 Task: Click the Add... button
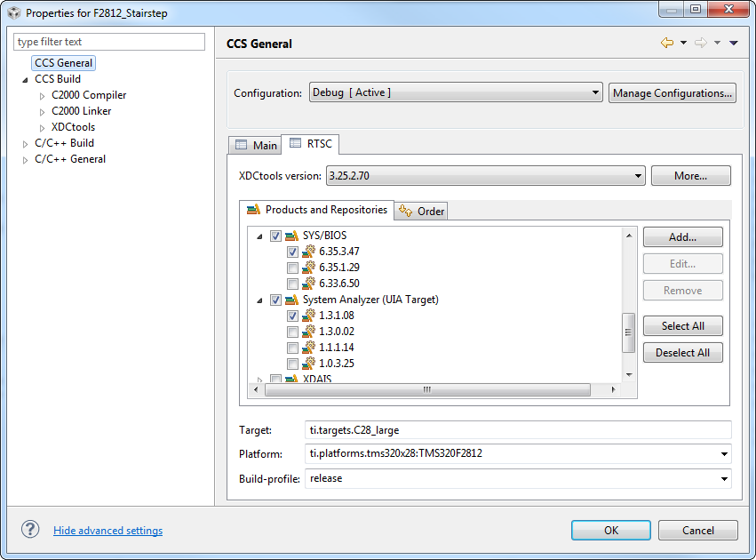click(x=683, y=236)
